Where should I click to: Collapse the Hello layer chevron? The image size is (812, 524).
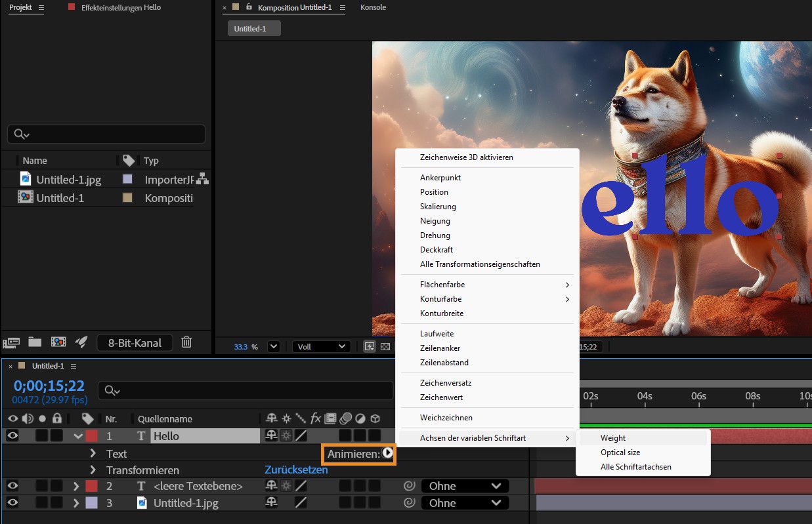(x=78, y=435)
